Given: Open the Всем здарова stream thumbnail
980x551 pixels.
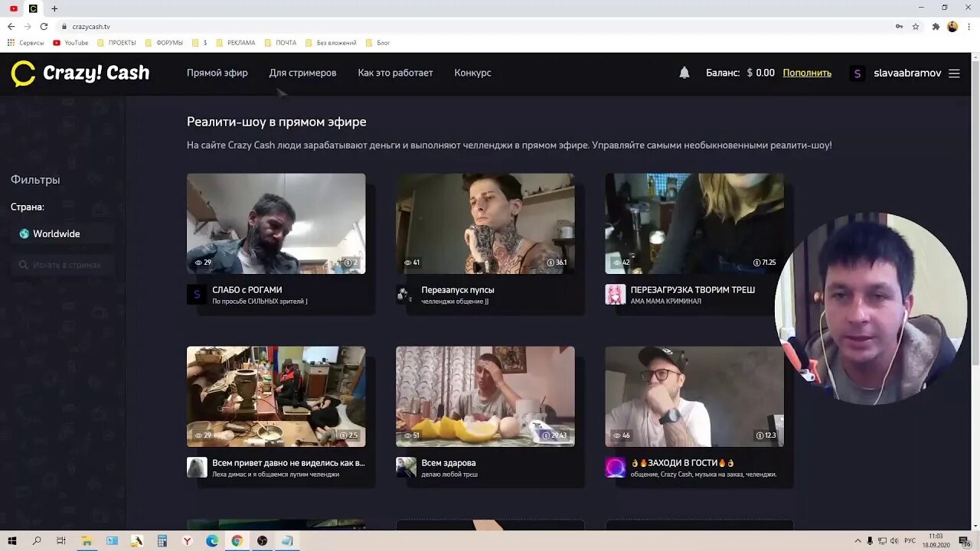Looking at the screenshot, I should click(x=485, y=396).
